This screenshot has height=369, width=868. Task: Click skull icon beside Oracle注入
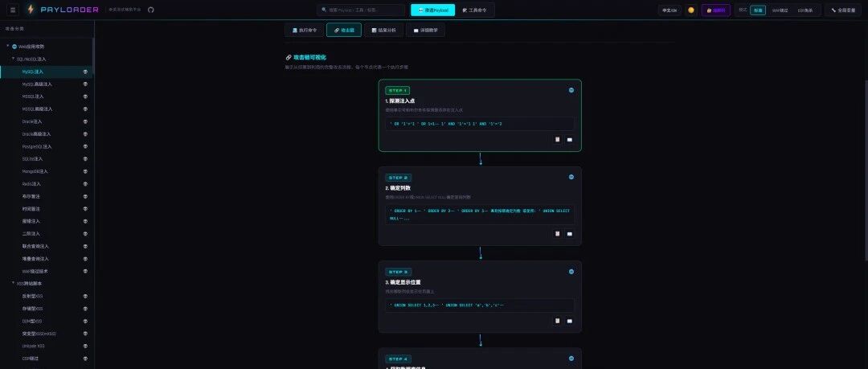(85, 121)
